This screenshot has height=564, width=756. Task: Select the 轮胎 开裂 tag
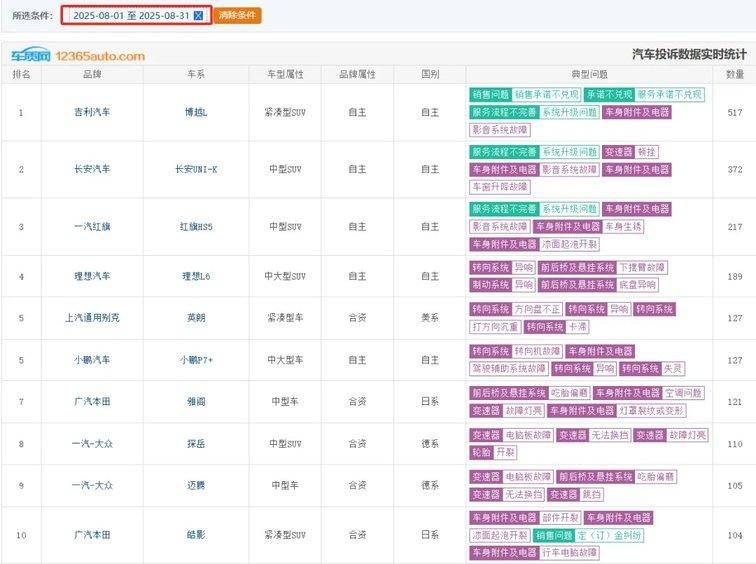tap(493, 453)
